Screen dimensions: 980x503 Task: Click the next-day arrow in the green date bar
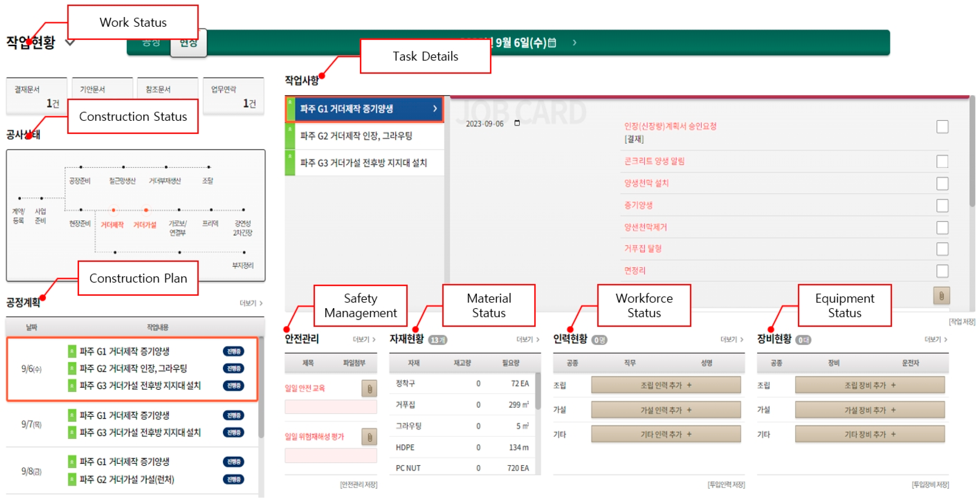tap(574, 43)
